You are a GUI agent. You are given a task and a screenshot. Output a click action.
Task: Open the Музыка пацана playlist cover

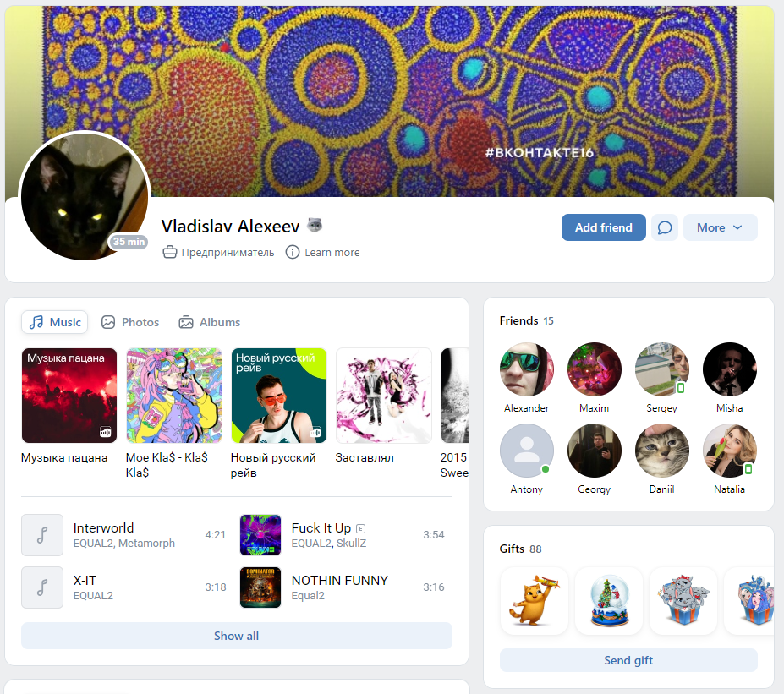click(x=69, y=396)
